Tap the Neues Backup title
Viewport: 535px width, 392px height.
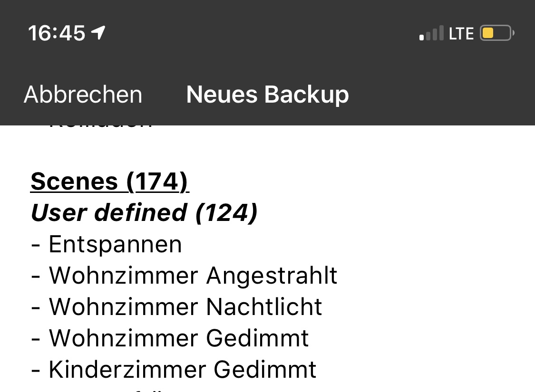(x=267, y=94)
